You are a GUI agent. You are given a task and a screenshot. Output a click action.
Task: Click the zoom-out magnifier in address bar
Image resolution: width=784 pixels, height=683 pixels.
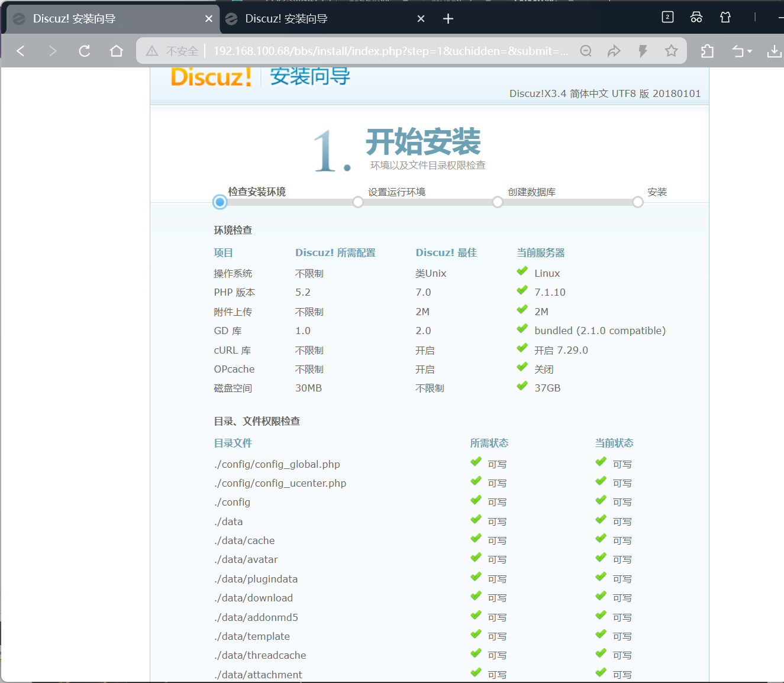tap(586, 51)
